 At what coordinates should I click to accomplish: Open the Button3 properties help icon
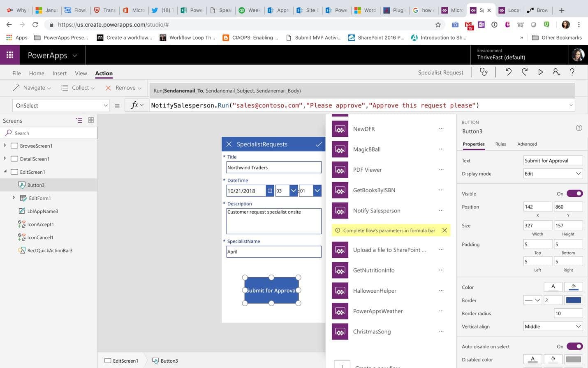(x=579, y=128)
